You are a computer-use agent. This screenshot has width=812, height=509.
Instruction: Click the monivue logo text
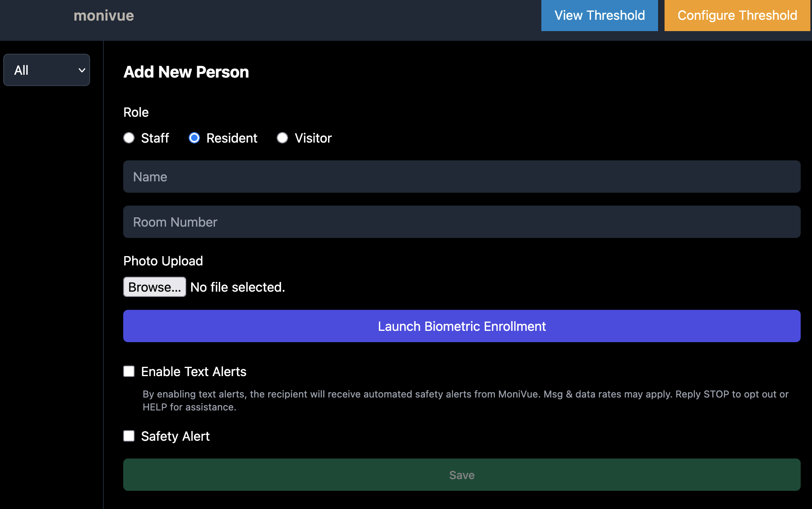tap(104, 15)
